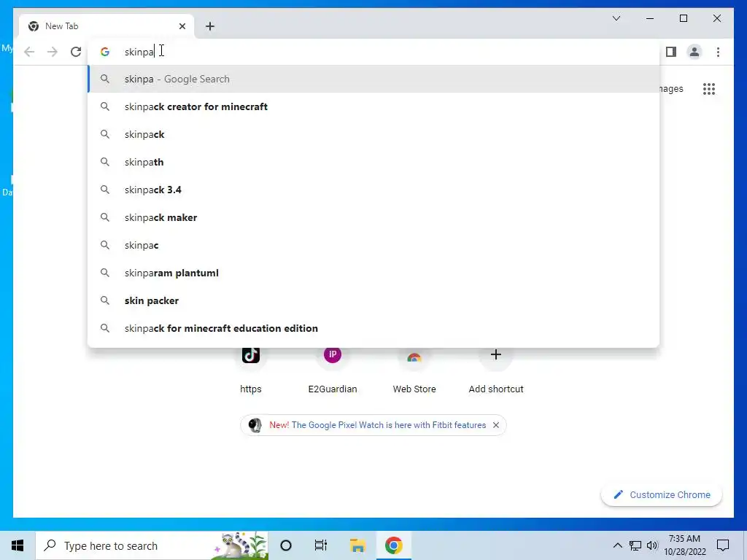Click the browser Back arrow

(29, 52)
